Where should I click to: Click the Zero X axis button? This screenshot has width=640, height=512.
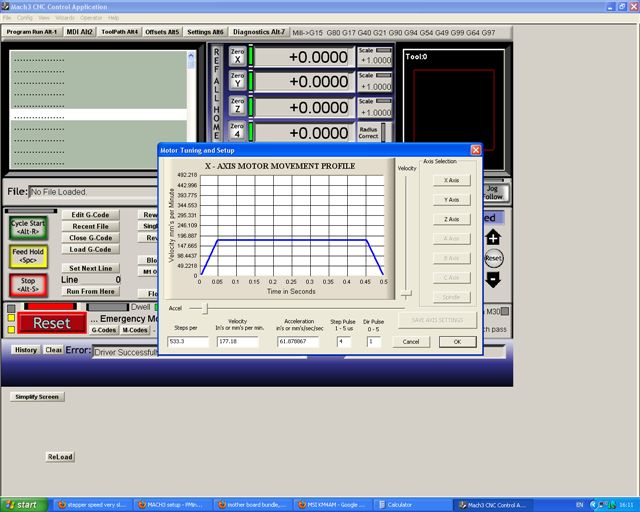(x=237, y=57)
